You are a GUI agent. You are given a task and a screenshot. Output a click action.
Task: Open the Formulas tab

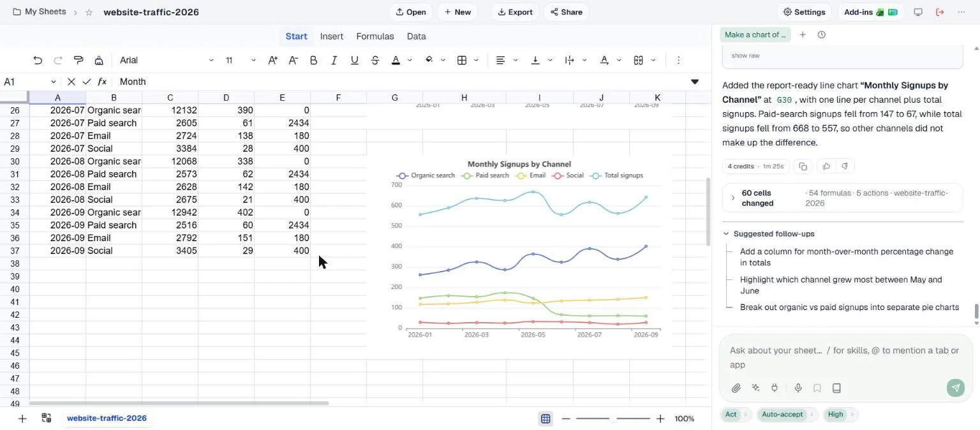point(375,36)
